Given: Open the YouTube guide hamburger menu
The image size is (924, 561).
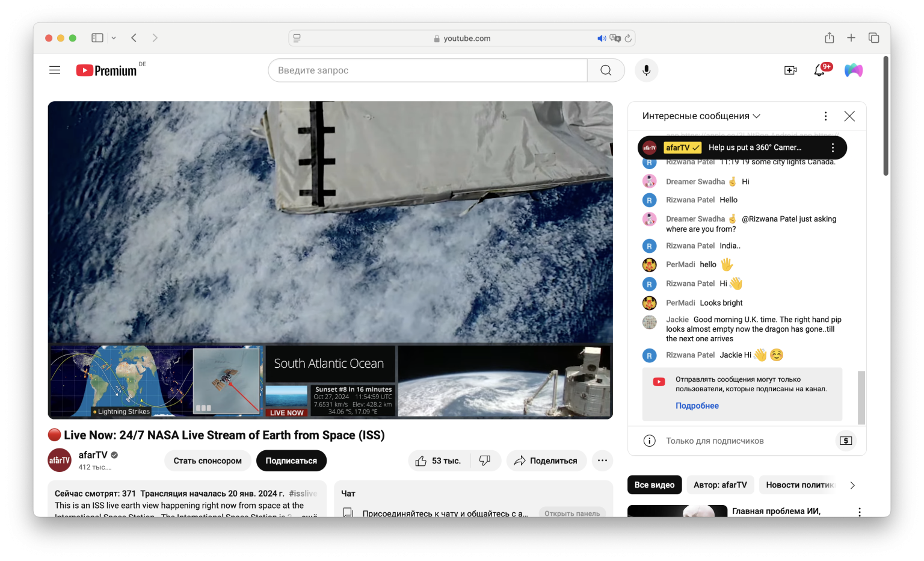Looking at the screenshot, I should [x=54, y=70].
